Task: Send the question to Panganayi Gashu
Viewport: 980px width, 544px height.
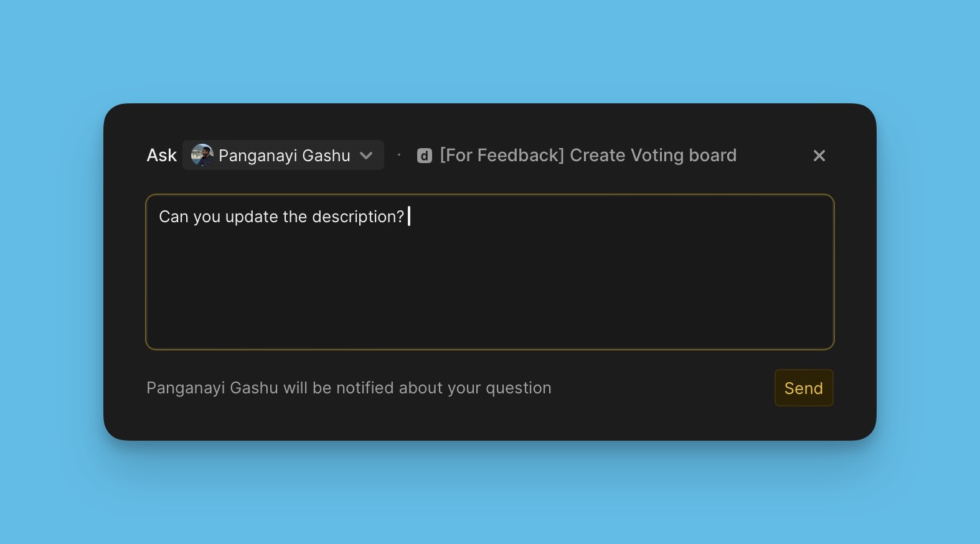Action: coord(803,388)
